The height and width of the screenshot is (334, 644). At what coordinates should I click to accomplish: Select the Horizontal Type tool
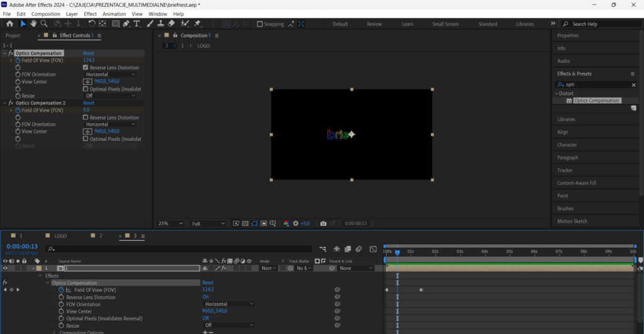[x=136, y=24]
